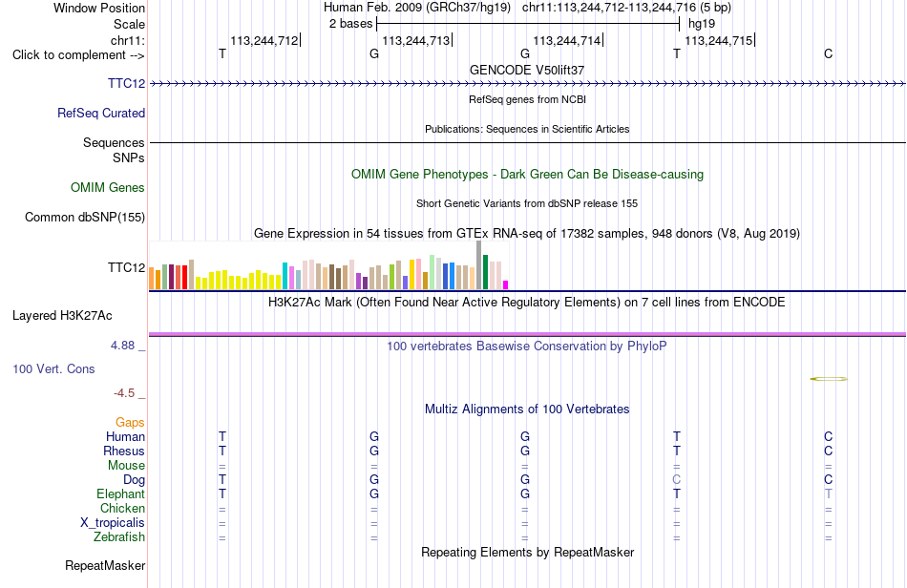The image size is (907, 588).
Task: Click 'Repeating Elements by RepeatMasker' track title
Action: click(527, 553)
